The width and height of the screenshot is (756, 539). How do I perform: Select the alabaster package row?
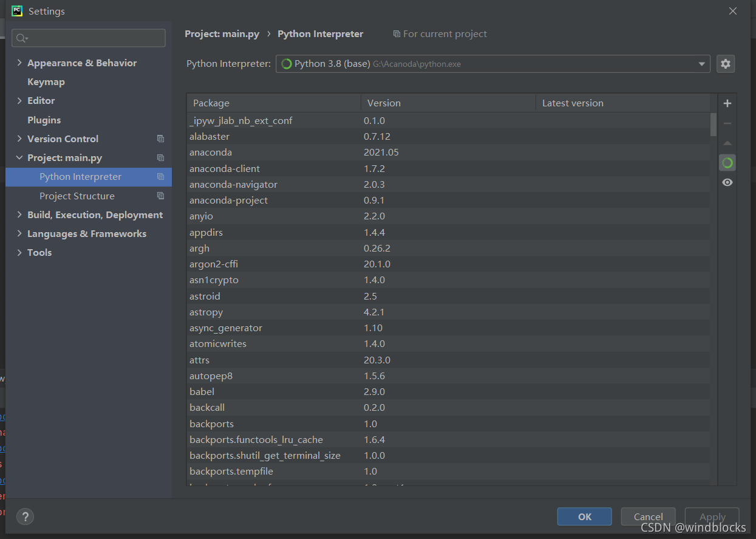pos(448,136)
